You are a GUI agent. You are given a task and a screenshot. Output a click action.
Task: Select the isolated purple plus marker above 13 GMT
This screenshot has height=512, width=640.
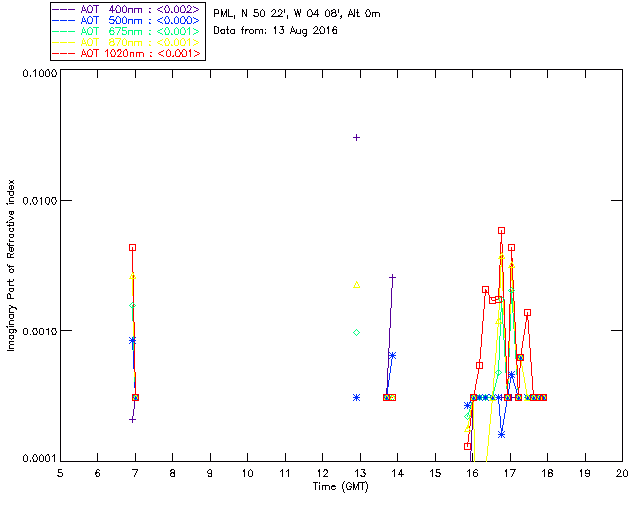tap(356, 138)
